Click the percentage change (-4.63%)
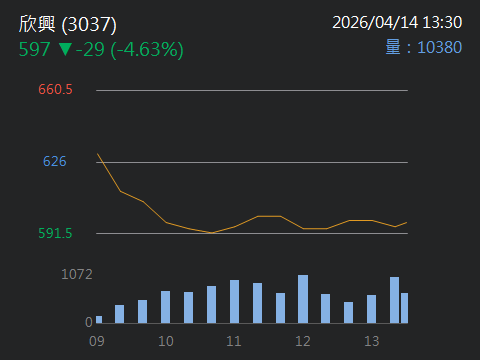The width and height of the screenshot is (480, 360). click(147, 50)
